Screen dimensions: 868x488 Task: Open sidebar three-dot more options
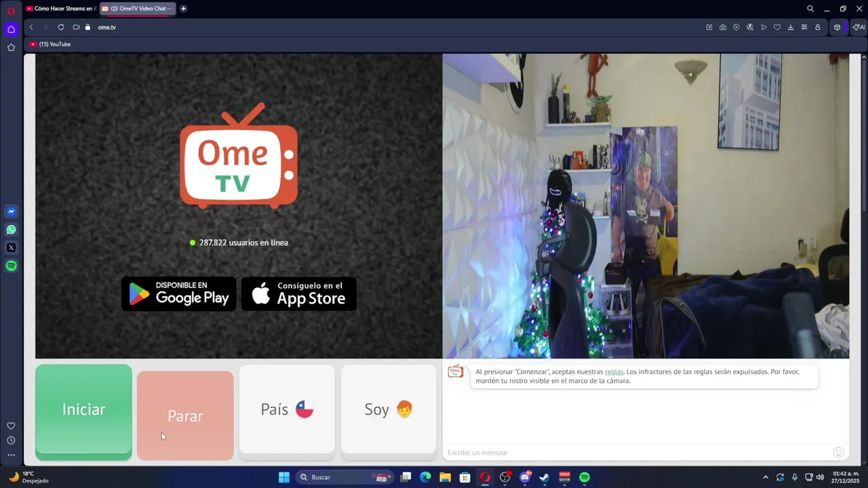coord(11,455)
